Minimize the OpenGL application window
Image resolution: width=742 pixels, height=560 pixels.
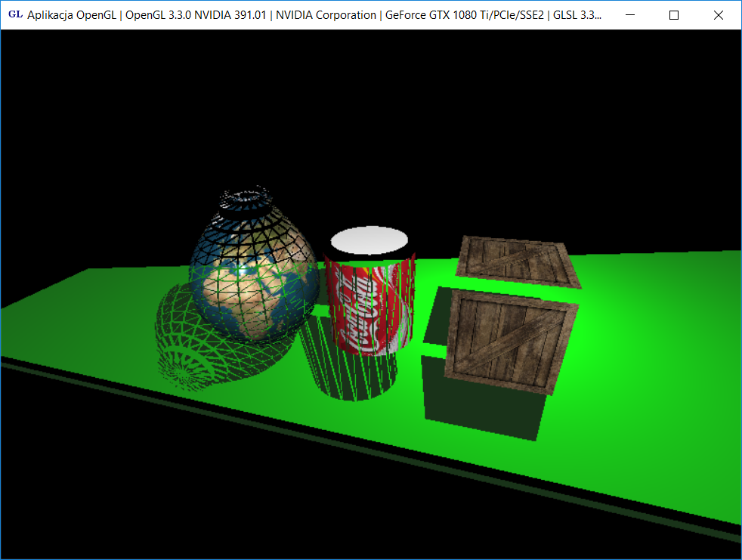pyautogui.click(x=629, y=15)
